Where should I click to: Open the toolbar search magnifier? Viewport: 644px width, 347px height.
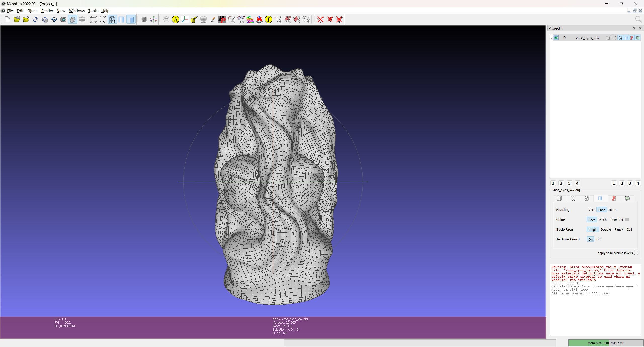point(638,19)
